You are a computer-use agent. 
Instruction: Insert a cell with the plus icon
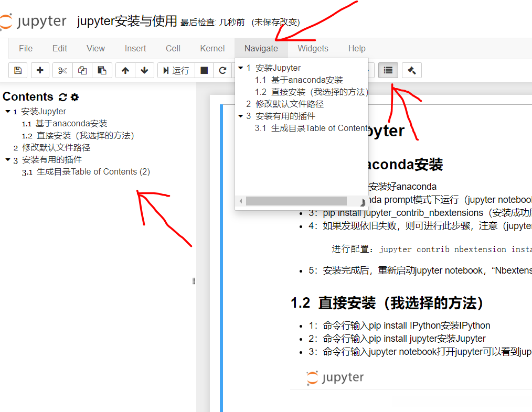40,70
